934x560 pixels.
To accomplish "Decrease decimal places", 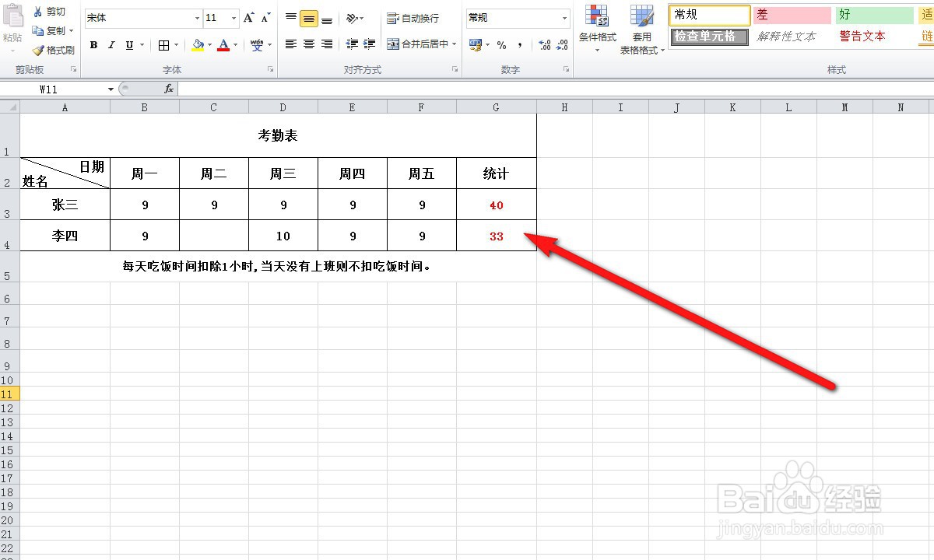I will [562, 44].
